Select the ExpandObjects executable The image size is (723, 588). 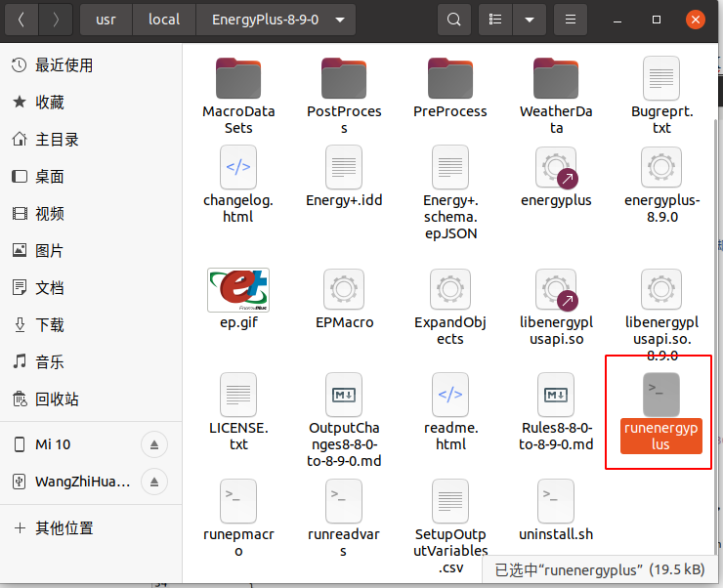(450, 307)
